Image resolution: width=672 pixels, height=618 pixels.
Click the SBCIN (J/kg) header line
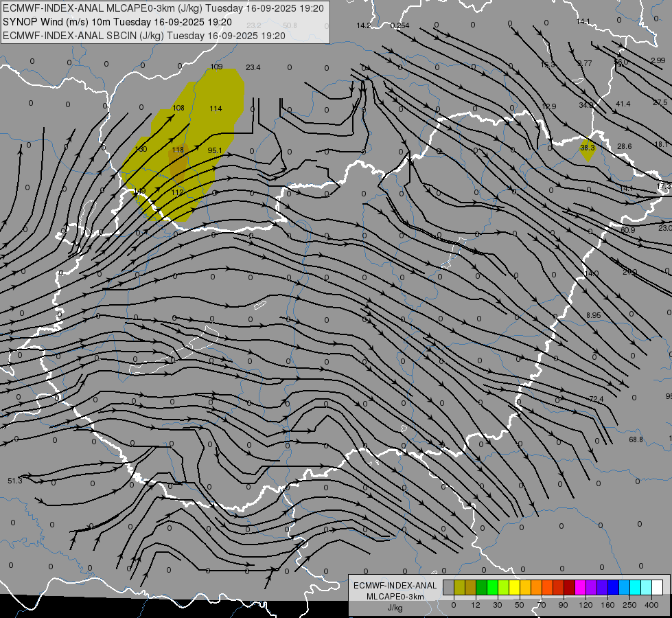click(144, 36)
